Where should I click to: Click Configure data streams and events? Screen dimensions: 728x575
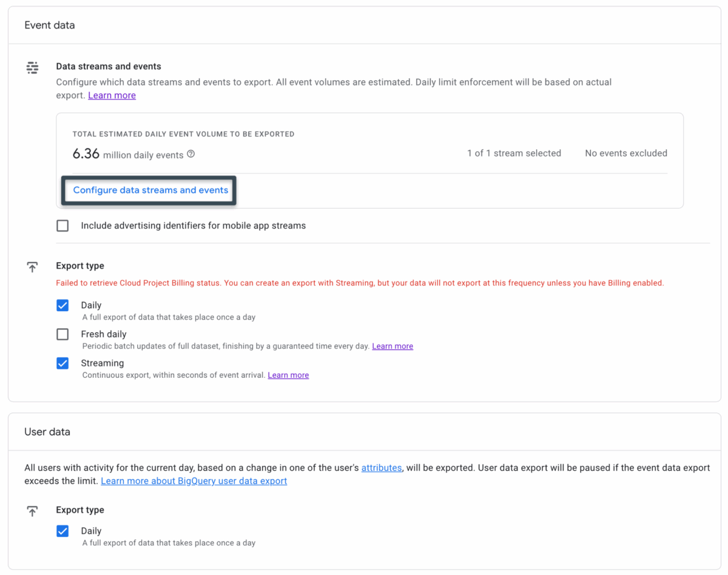pyautogui.click(x=149, y=190)
